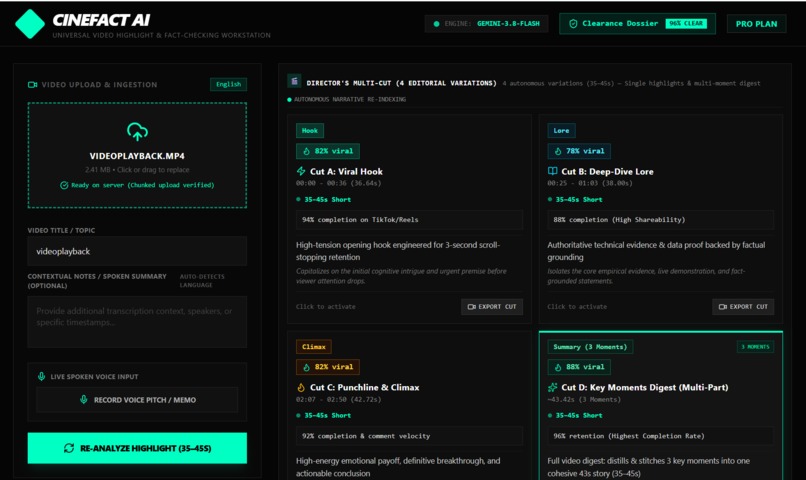Screen dimensions: 806x480
Task: Click the videoplayback title input field
Action: (137, 251)
